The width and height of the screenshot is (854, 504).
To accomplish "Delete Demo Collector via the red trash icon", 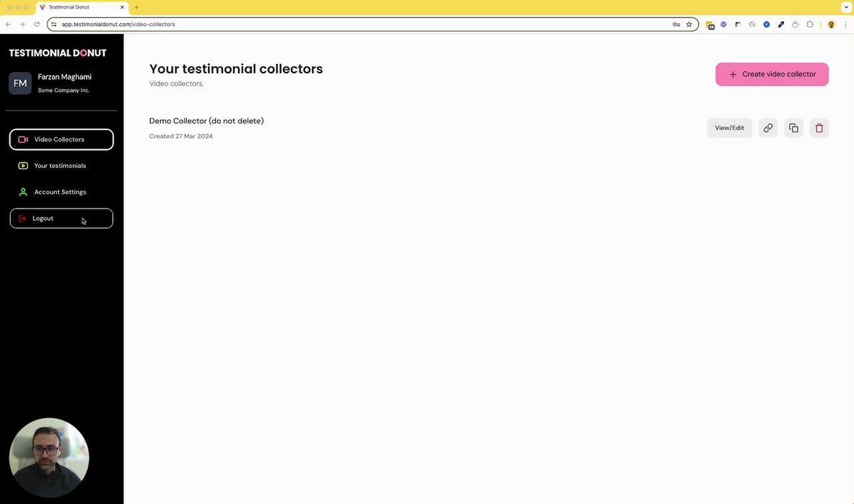I will click(x=819, y=128).
